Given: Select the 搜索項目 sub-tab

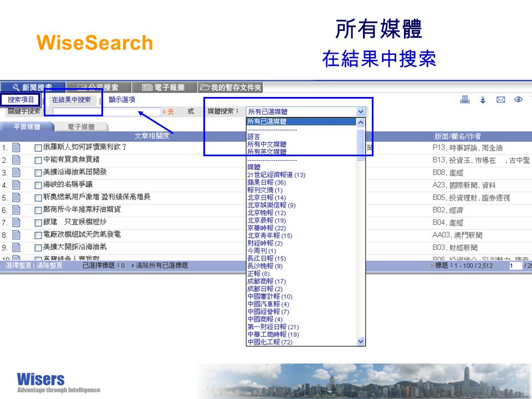Looking at the screenshot, I should pos(21,100).
